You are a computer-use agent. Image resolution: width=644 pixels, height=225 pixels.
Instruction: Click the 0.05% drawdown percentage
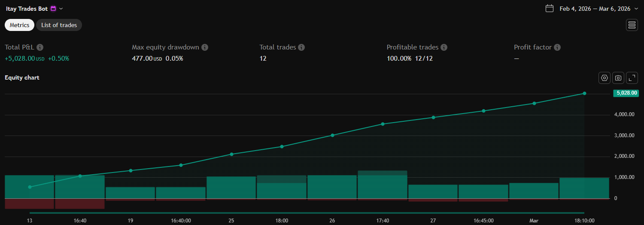point(174,59)
